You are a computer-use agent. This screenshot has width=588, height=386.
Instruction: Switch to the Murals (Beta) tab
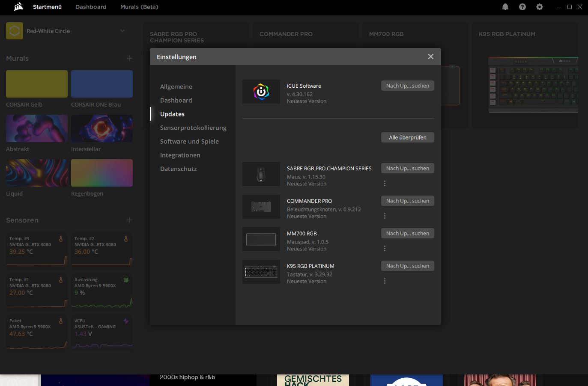pos(139,7)
